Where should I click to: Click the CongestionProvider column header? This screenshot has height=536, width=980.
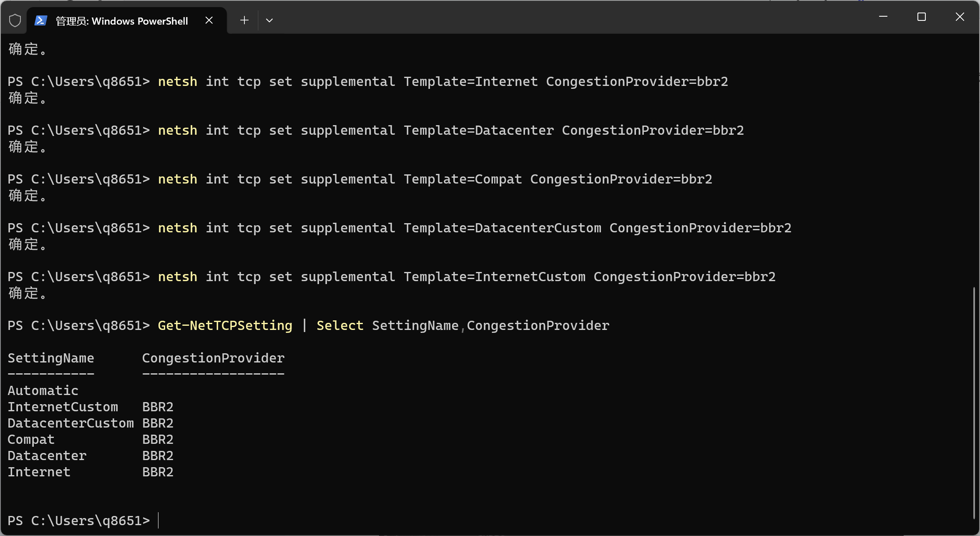click(213, 357)
